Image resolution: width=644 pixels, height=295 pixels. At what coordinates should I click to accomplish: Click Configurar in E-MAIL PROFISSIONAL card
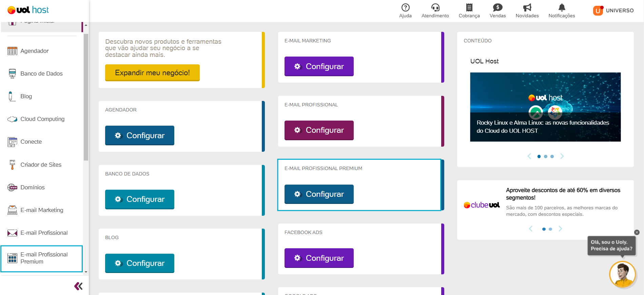(x=319, y=130)
